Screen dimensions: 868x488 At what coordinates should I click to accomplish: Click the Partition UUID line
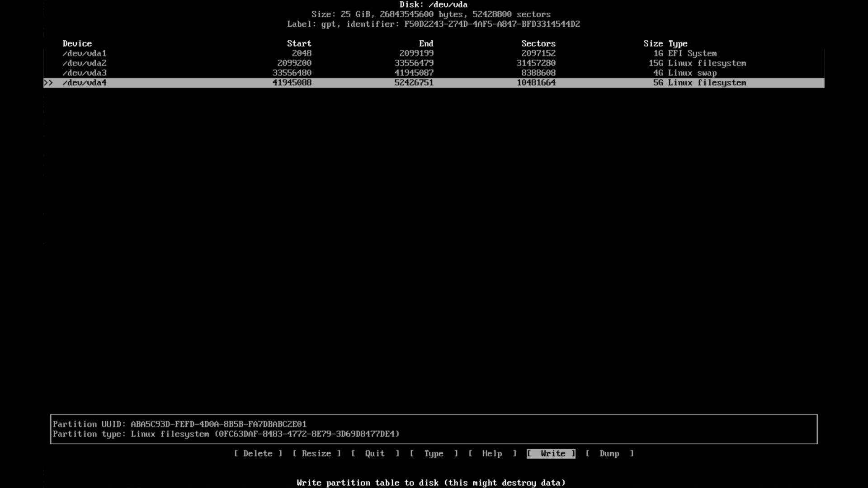180,424
